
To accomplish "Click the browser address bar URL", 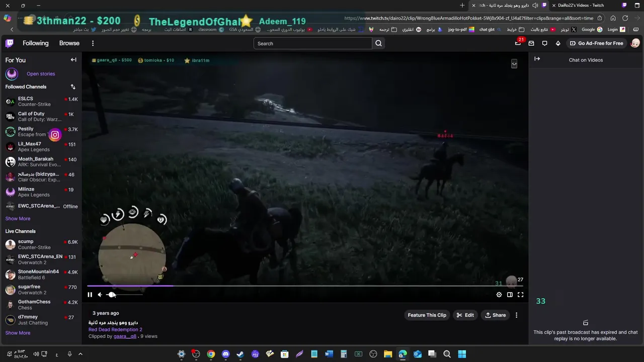I will point(469,18).
